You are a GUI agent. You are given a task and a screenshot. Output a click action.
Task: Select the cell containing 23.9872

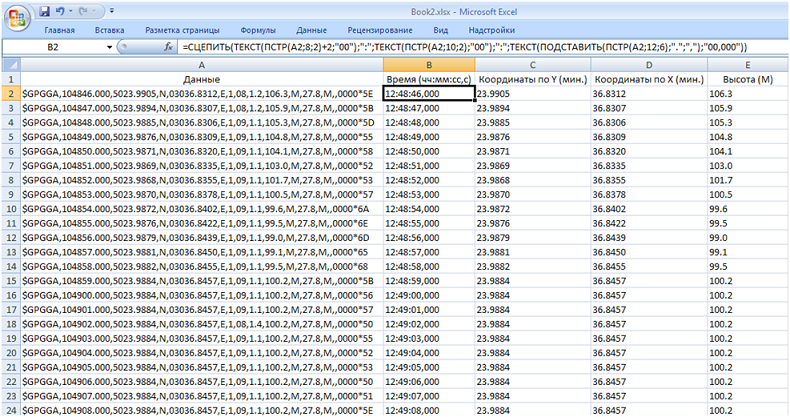pos(533,209)
